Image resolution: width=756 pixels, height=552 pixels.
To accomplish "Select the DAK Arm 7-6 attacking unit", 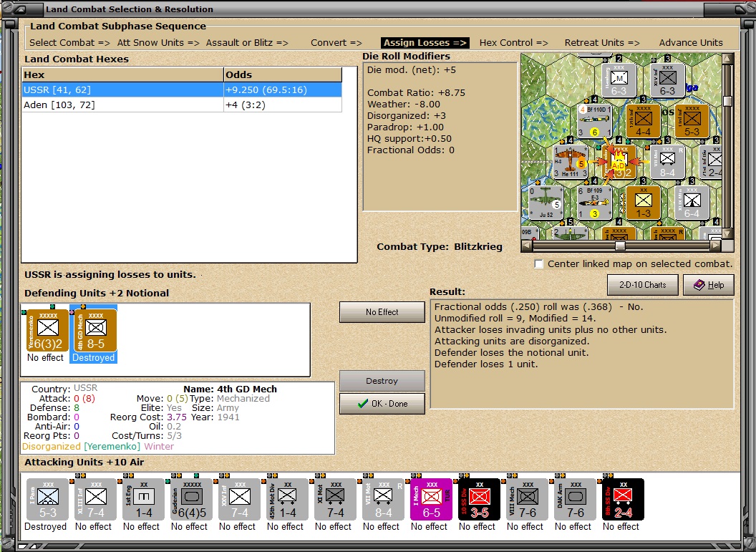I will pos(575,499).
